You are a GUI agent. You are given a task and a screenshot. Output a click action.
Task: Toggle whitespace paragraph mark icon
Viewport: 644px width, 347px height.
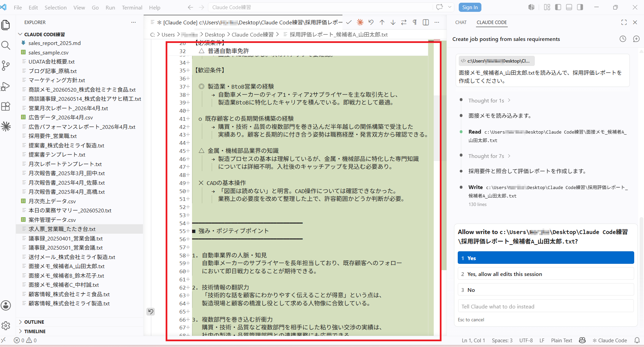tap(415, 22)
